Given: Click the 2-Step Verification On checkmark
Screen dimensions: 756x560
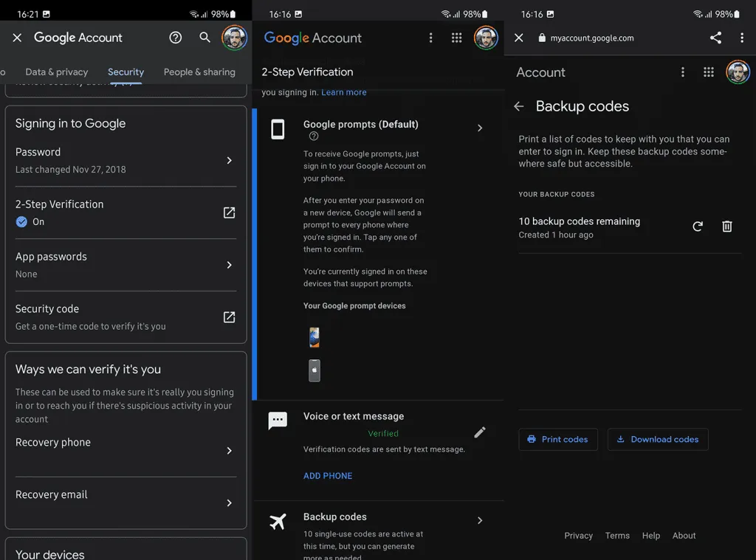Looking at the screenshot, I should click(x=21, y=221).
